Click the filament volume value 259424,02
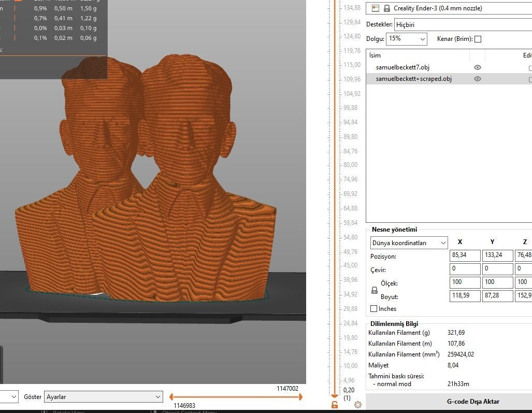The width and height of the screenshot is (532, 413). point(461,354)
